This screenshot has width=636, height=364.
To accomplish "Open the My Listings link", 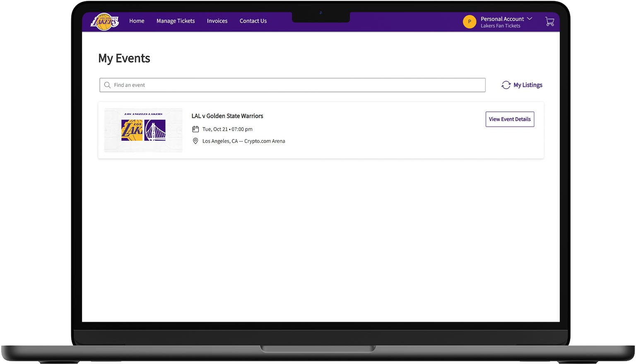I will click(528, 85).
